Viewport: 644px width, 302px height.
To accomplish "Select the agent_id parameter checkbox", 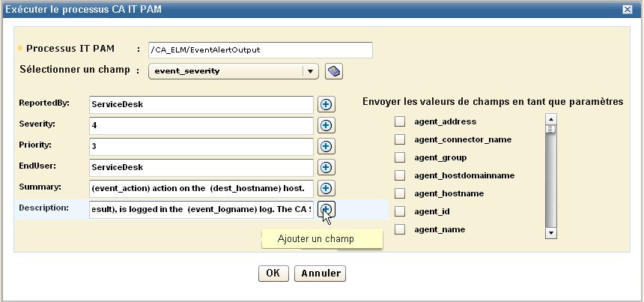I will coord(400,211).
